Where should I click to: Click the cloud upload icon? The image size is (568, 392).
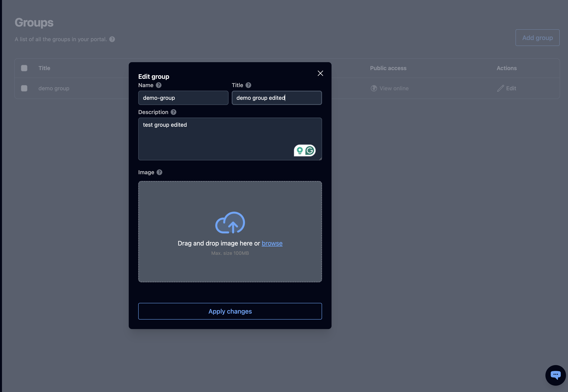[230, 223]
